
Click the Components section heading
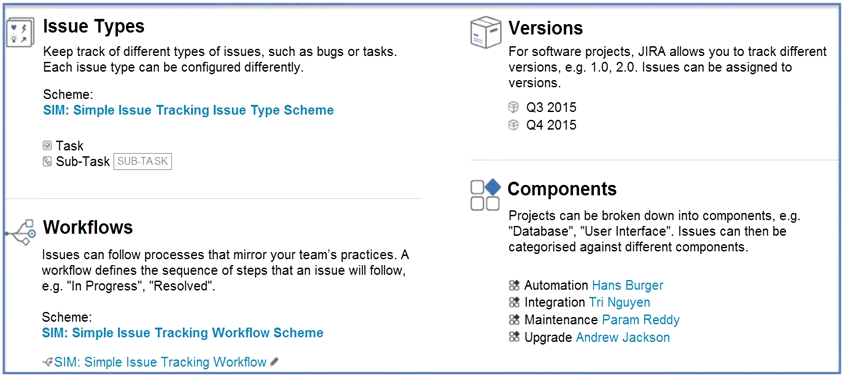point(562,189)
